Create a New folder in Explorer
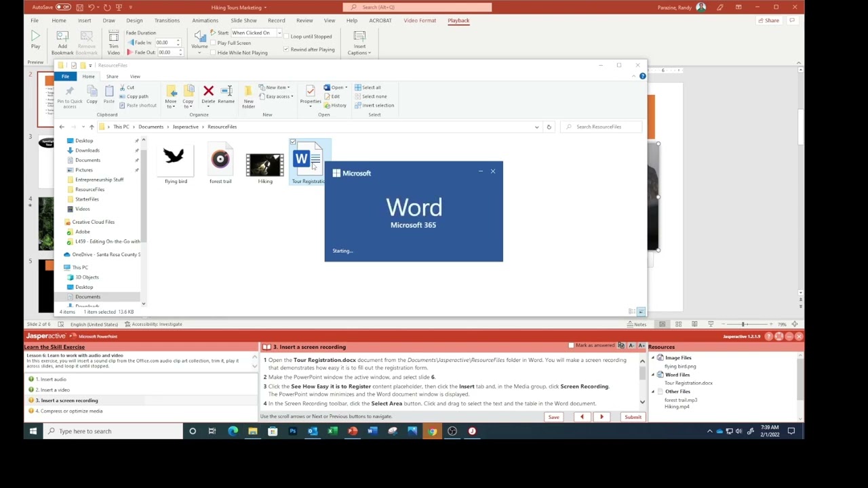 click(x=248, y=98)
